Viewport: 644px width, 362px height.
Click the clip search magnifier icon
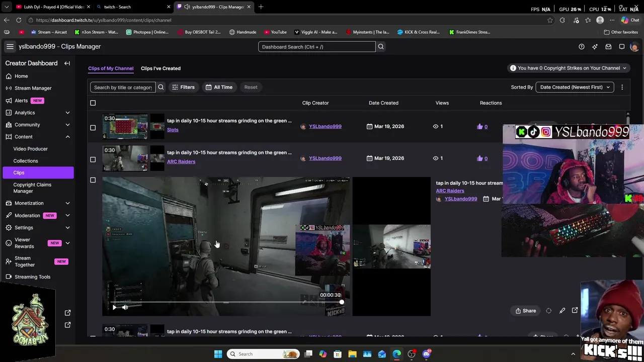coord(161,87)
